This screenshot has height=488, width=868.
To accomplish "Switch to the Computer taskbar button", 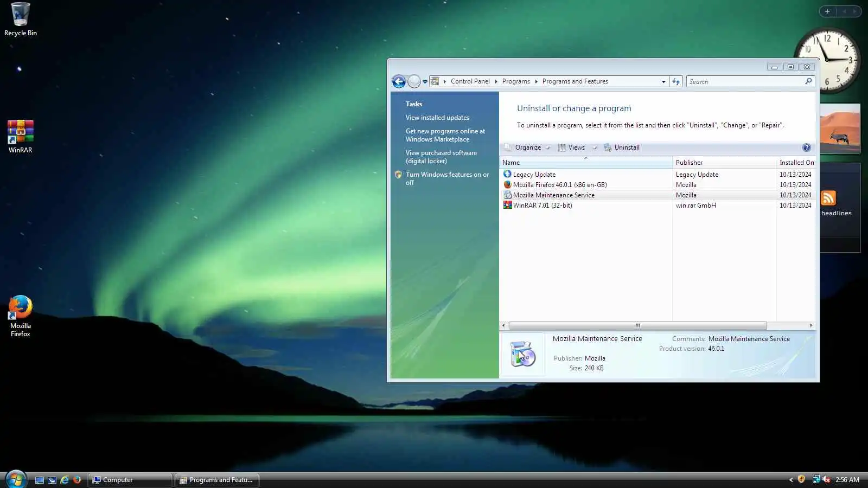I will click(x=130, y=480).
